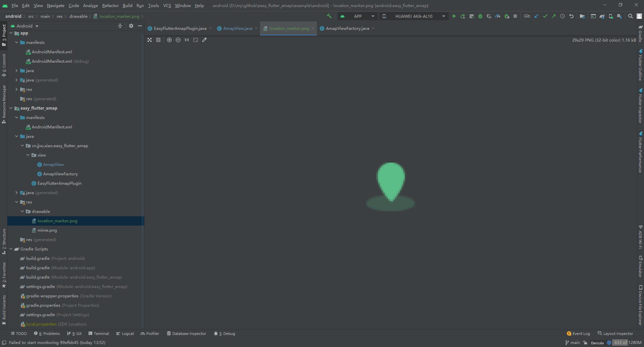This screenshot has height=347, width=644.
Task: Click the Search Everywhere magnifier
Action: (631, 16)
